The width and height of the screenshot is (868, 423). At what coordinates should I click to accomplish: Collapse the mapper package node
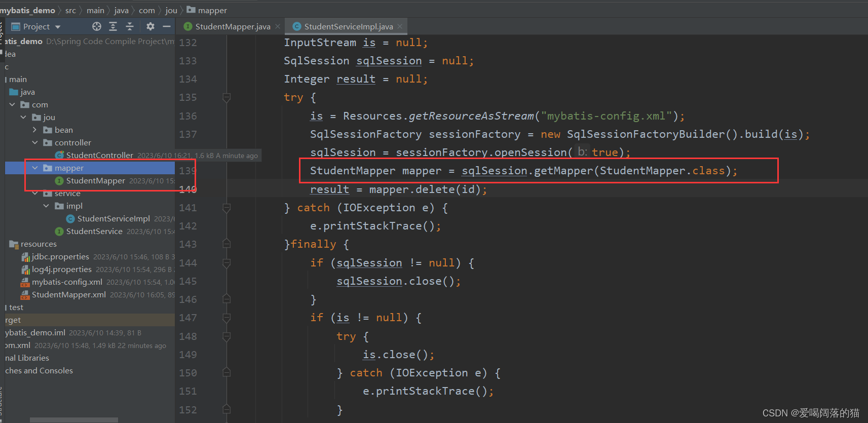35,168
